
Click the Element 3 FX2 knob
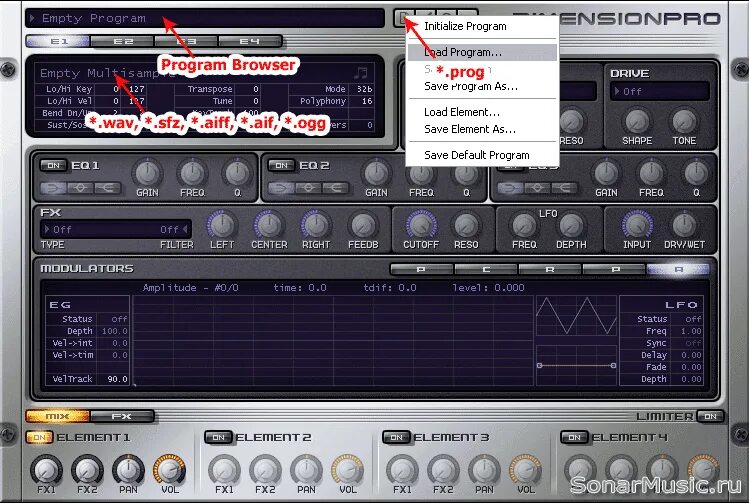[x=443, y=470]
